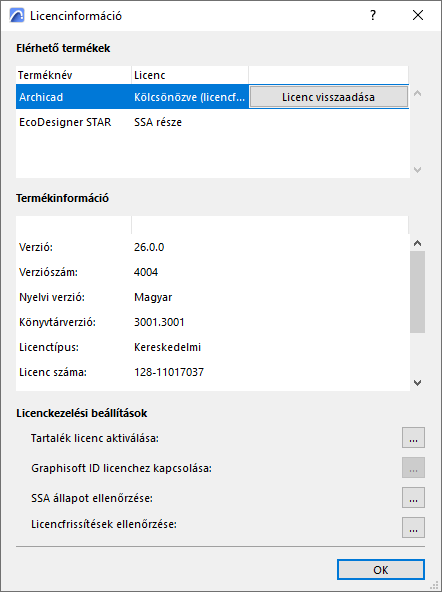This screenshot has height=592, width=442.
Task: Click the Licenc visszaadása button
Action: coord(328,97)
